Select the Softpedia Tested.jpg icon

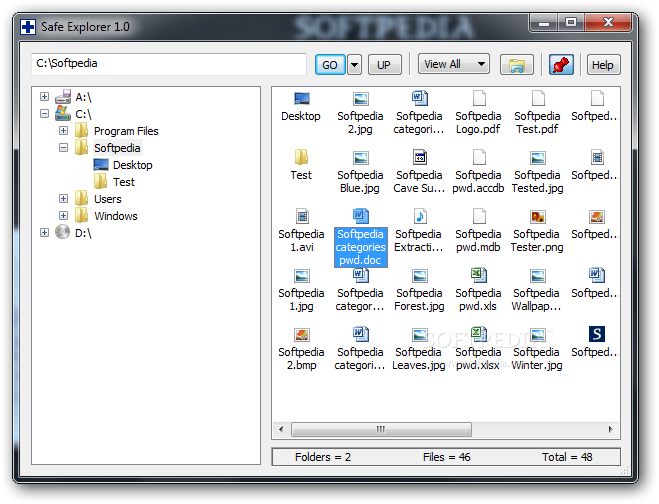click(538, 158)
